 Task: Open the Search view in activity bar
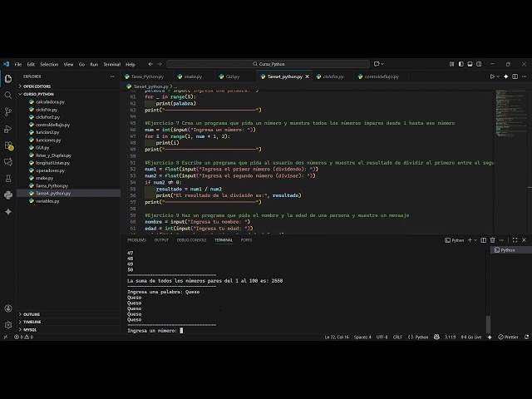(8, 96)
